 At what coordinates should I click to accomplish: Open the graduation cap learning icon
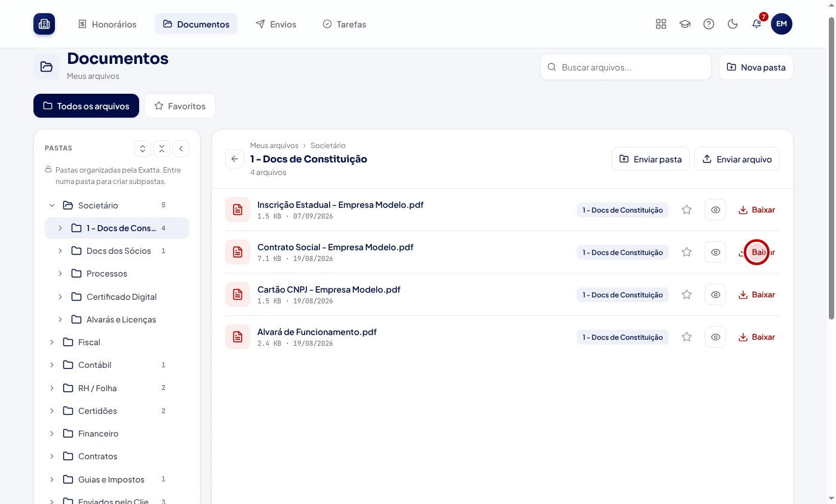(x=685, y=24)
